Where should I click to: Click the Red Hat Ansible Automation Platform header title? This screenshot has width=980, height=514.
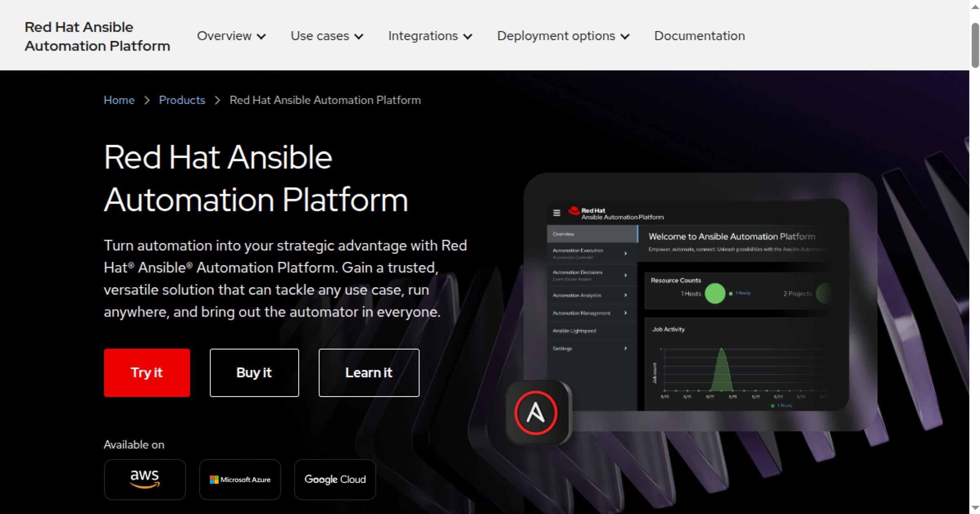click(97, 36)
